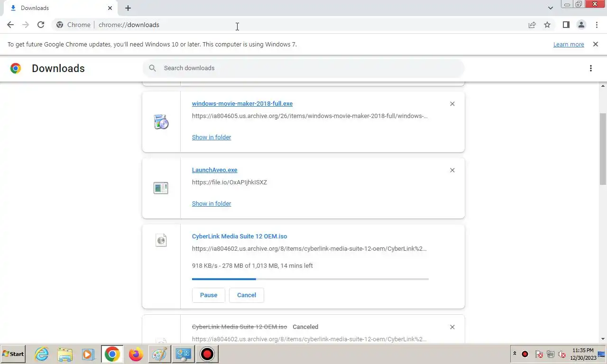The height and width of the screenshot is (364, 607).
Task: Open Windows Media Player from taskbar
Action: click(x=88, y=354)
